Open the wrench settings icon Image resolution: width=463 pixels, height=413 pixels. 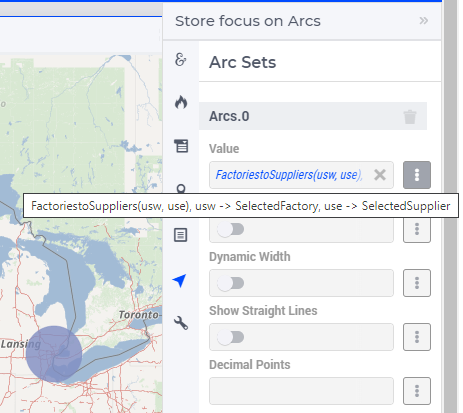click(x=181, y=323)
